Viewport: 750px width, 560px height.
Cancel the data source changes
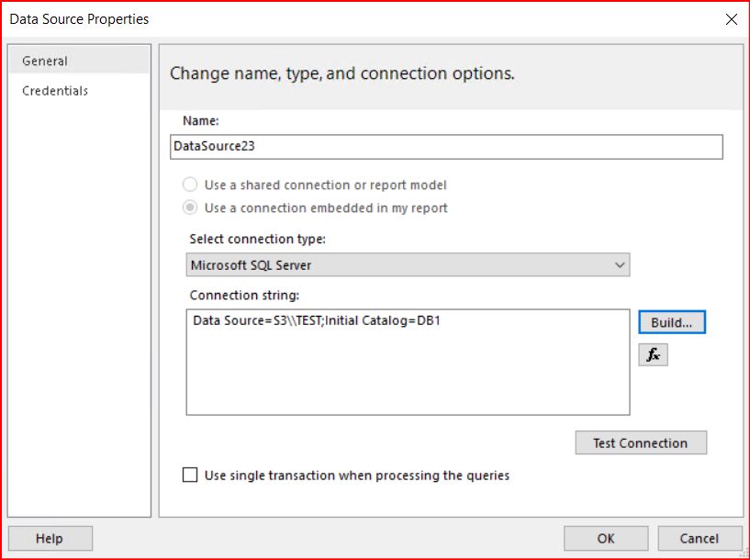coord(699,538)
